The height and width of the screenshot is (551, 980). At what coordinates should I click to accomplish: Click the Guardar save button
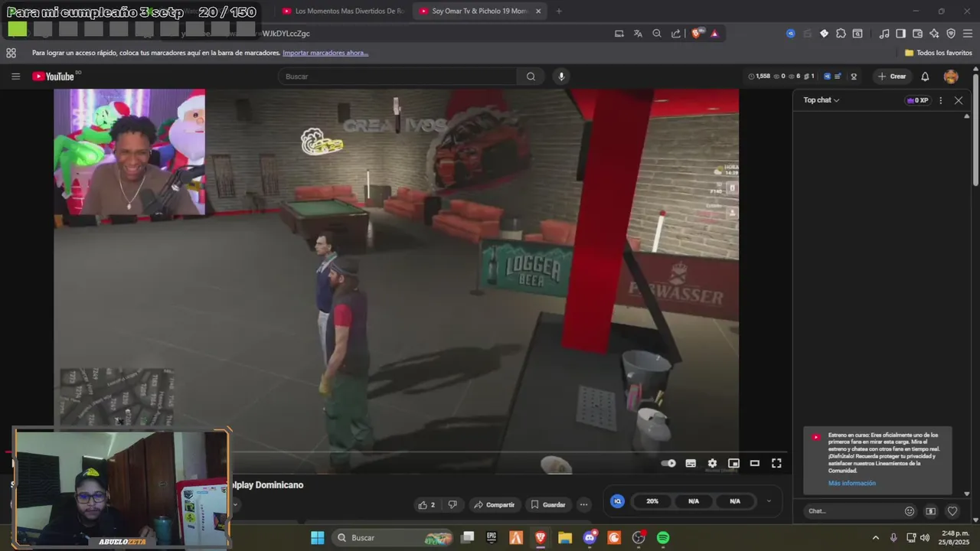(x=548, y=504)
